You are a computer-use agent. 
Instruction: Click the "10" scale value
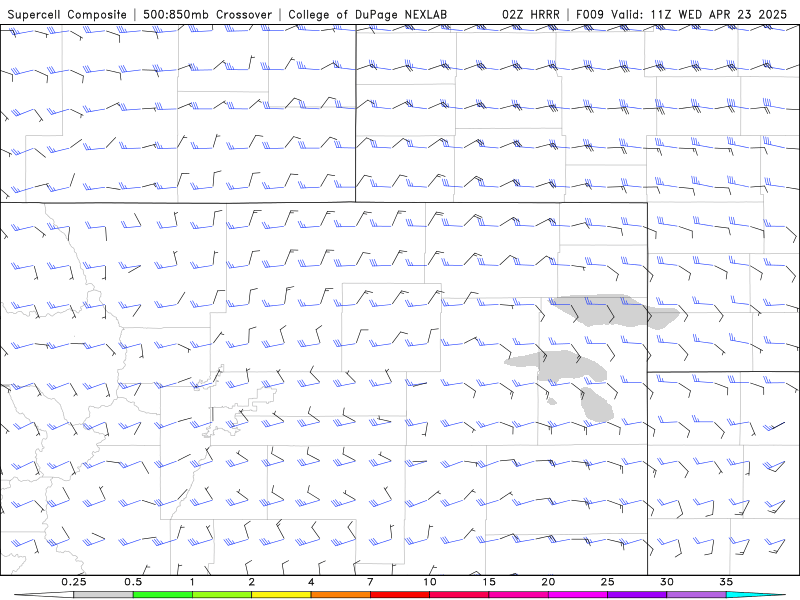pyautogui.click(x=430, y=582)
